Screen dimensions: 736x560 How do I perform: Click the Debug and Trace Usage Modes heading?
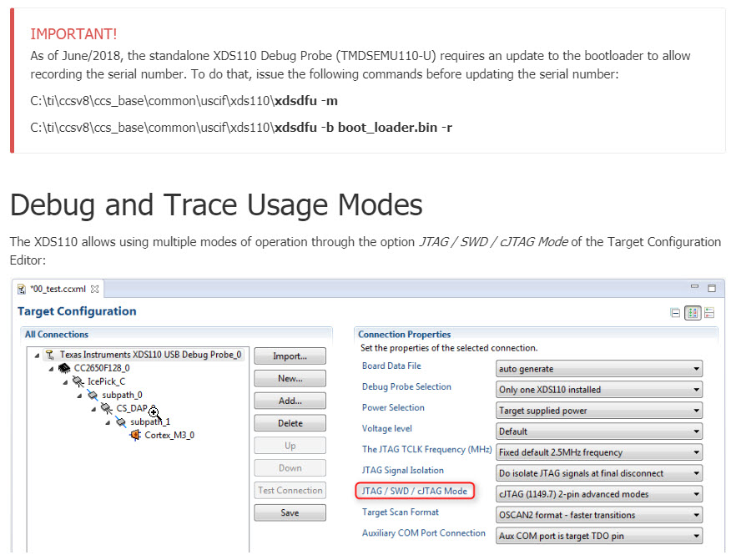point(216,205)
